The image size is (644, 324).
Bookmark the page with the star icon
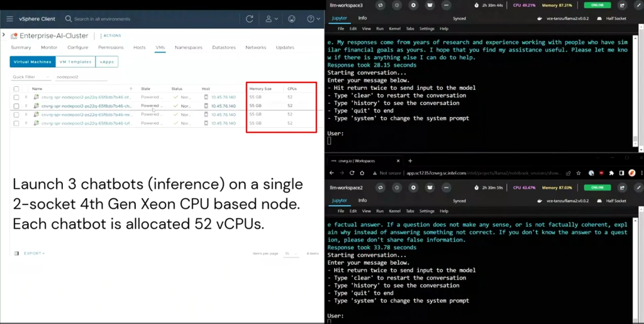point(579,173)
